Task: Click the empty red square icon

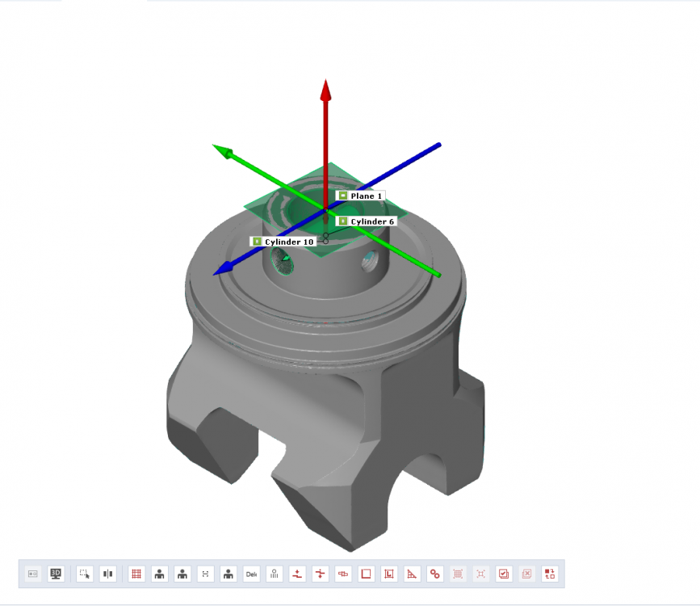Action: (366, 574)
